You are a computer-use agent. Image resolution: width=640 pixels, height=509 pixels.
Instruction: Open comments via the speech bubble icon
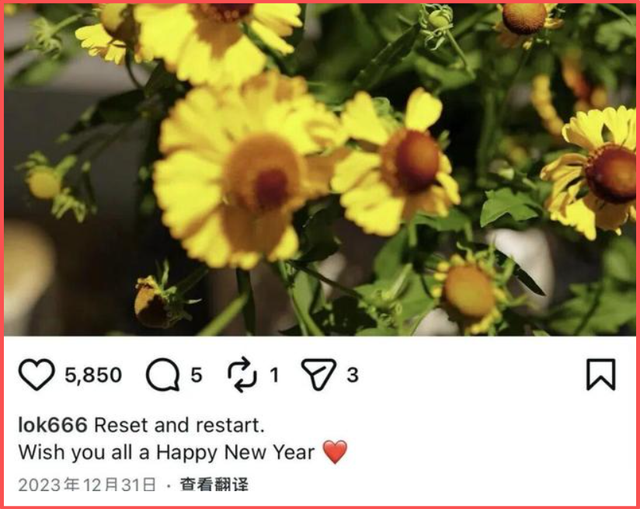click(163, 375)
